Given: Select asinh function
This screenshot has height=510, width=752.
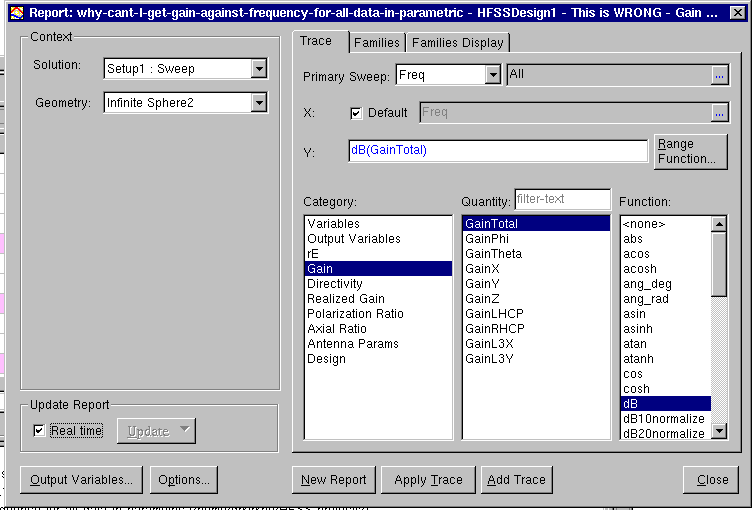Looking at the screenshot, I should tap(666, 329).
